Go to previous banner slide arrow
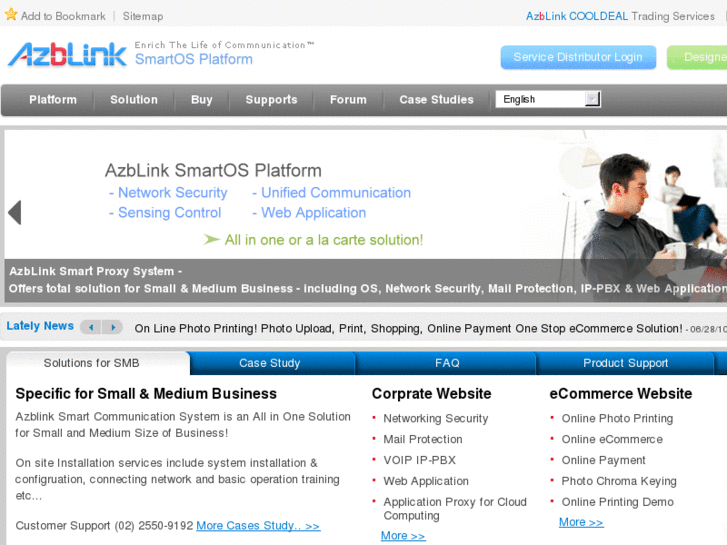Viewport: 727px width, 545px height. pos(15,212)
